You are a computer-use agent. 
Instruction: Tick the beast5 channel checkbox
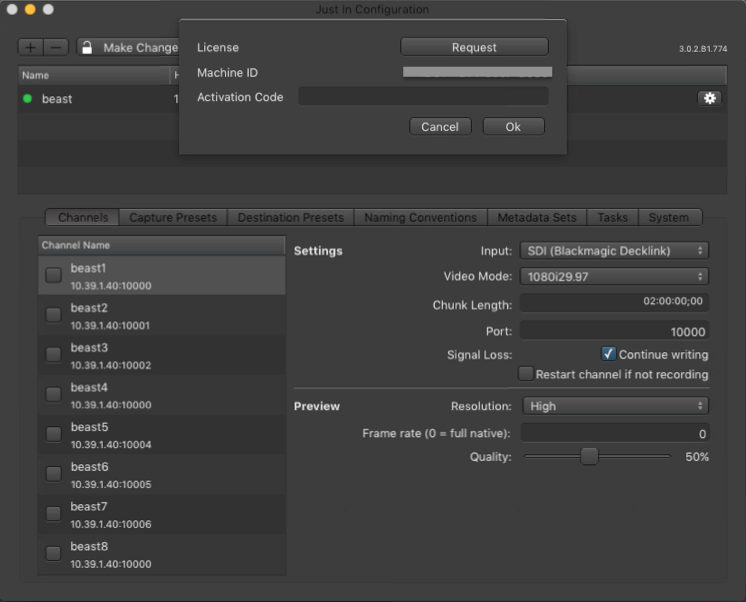[53, 434]
